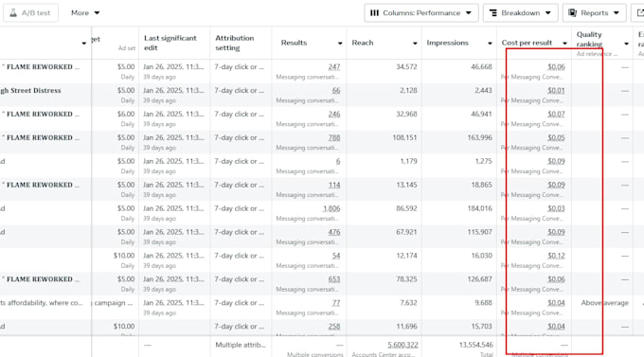Image resolution: width=644 pixels, height=357 pixels.
Task: Click the Impressions column header label
Action: [x=447, y=43]
